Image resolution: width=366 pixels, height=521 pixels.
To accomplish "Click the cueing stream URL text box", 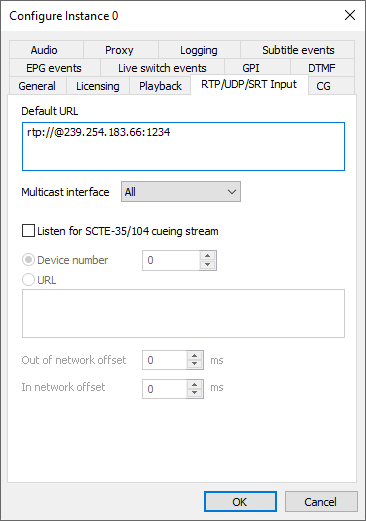I will click(183, 313).
